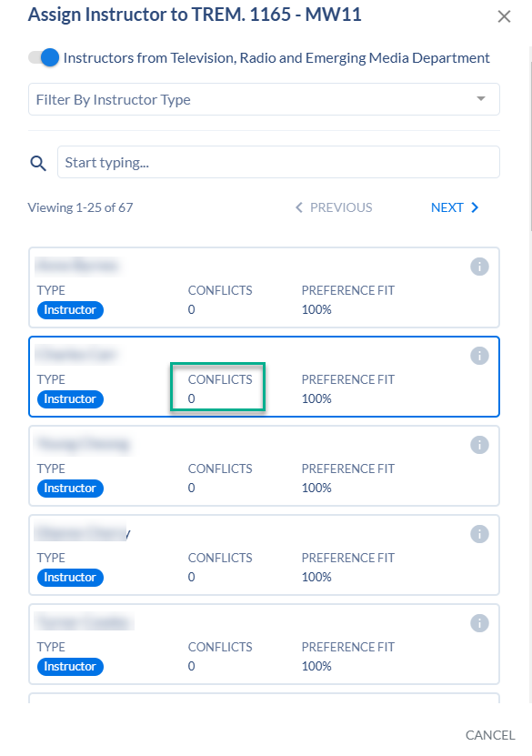Click the chevron next to NEXT
The image size is (532, 756).
pyautogui.click(x=475, y=207)
